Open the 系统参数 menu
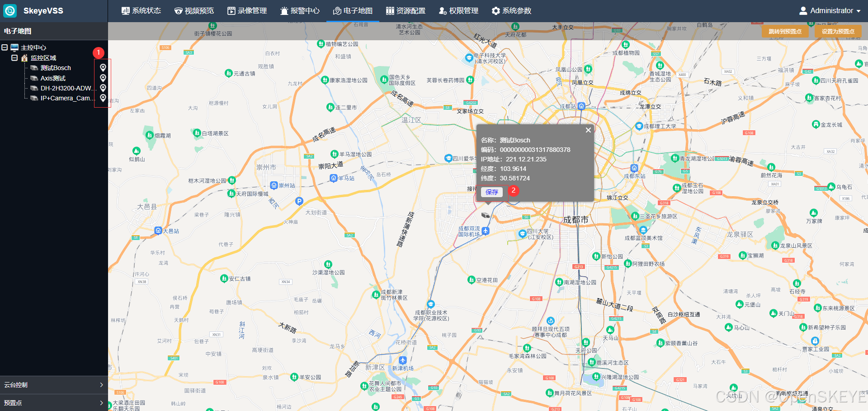868x411 pixels. coord(511,10)
